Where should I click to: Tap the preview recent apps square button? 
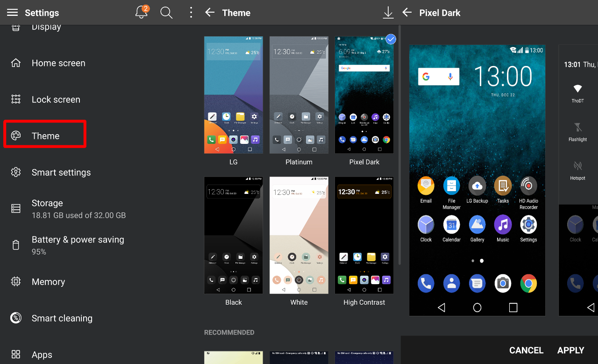pos(513,307)
